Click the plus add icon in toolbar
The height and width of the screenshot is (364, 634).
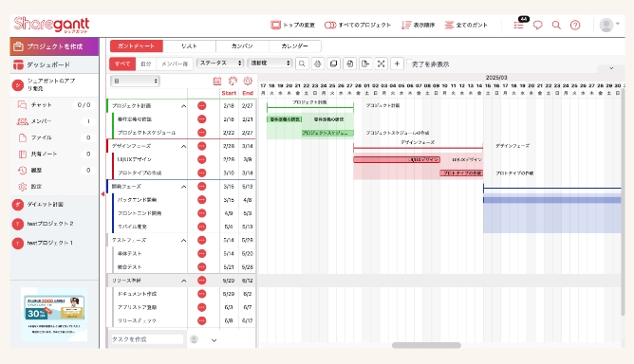(x=397, y=64)
